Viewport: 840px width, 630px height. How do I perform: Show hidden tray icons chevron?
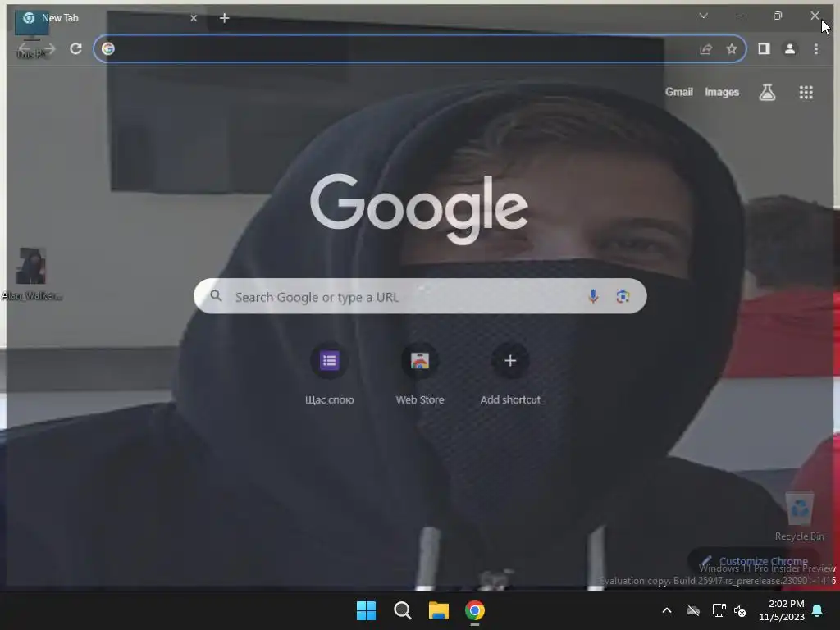[667, 610]
